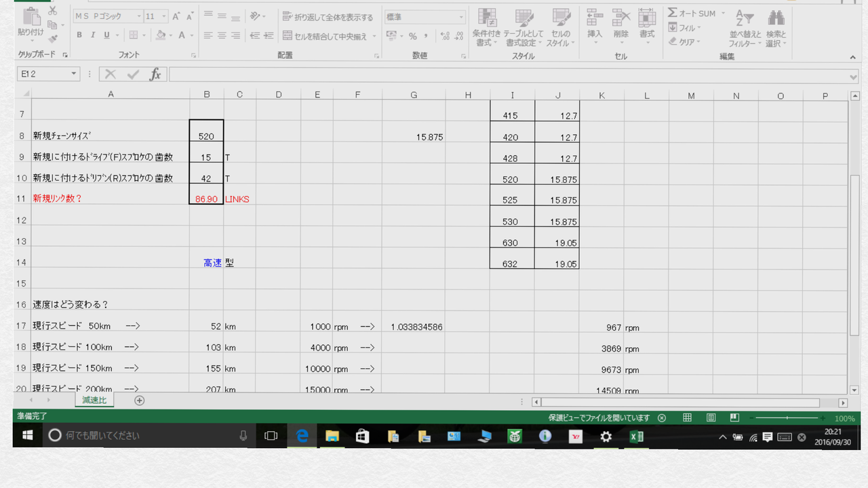Toggle Italic formatting
Image resolution: width=868 pixels, height=488 pixels.
click(93, 35)
